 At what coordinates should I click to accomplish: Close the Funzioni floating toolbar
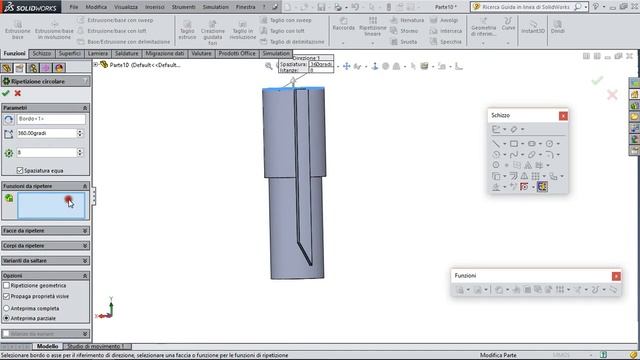tap(616, 276)
